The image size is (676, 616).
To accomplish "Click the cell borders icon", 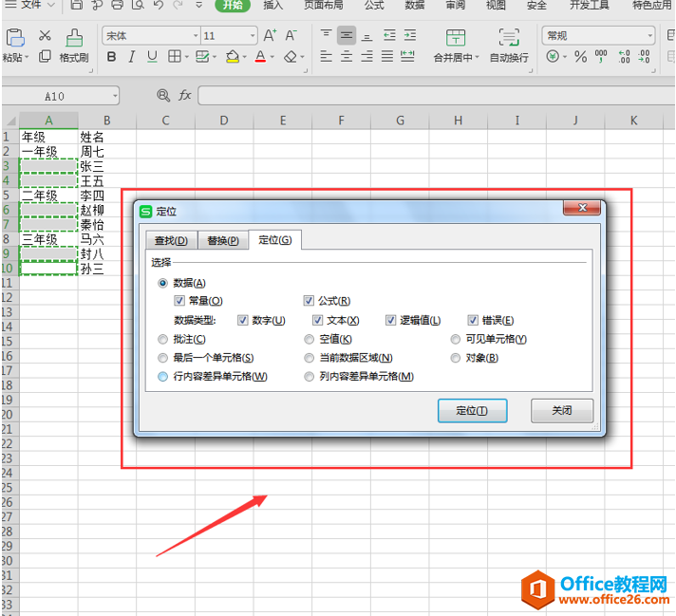I will click(174, 56).
